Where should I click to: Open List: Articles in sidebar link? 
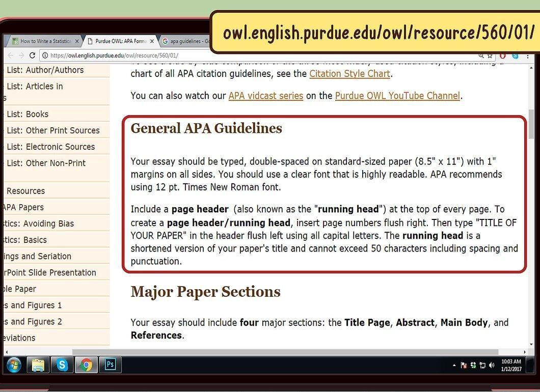(35, 87)
